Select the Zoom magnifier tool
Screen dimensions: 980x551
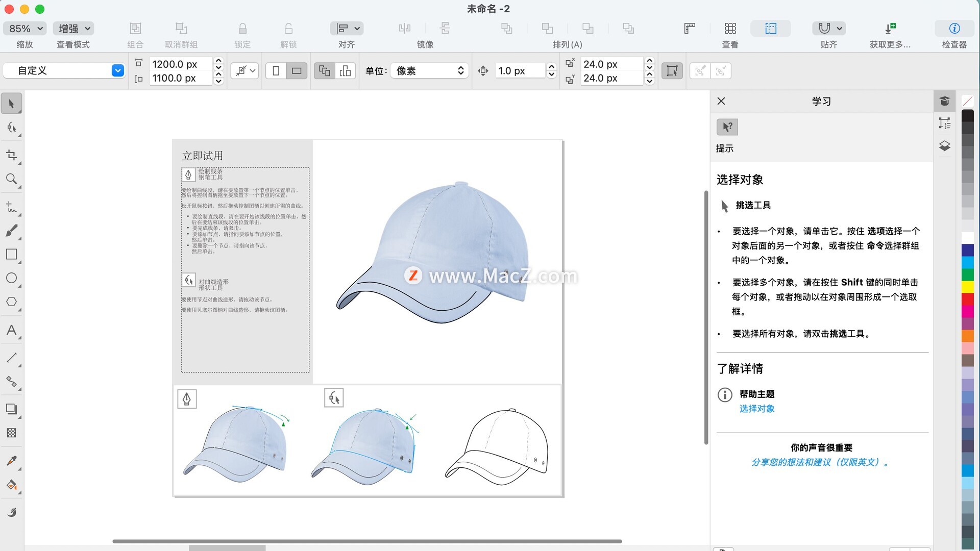(11, 179)
